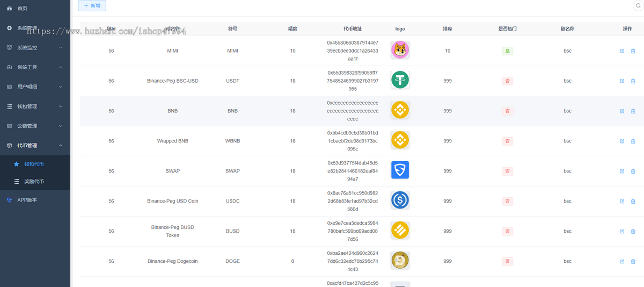
Task: Edit the SWAP token entry
Action: [622, 171]
